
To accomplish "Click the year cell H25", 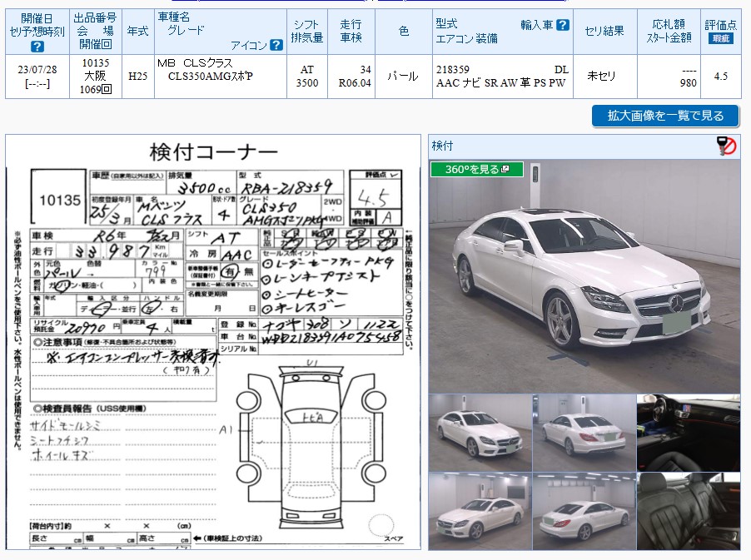I will [138, 77].
